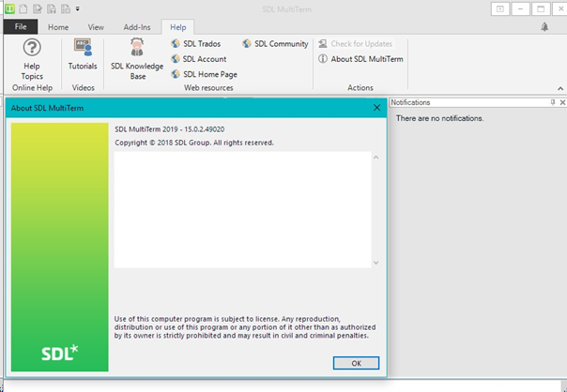Open the File menu tab
The height and width of the screenshot is (392, 567).
coord(21,27)
